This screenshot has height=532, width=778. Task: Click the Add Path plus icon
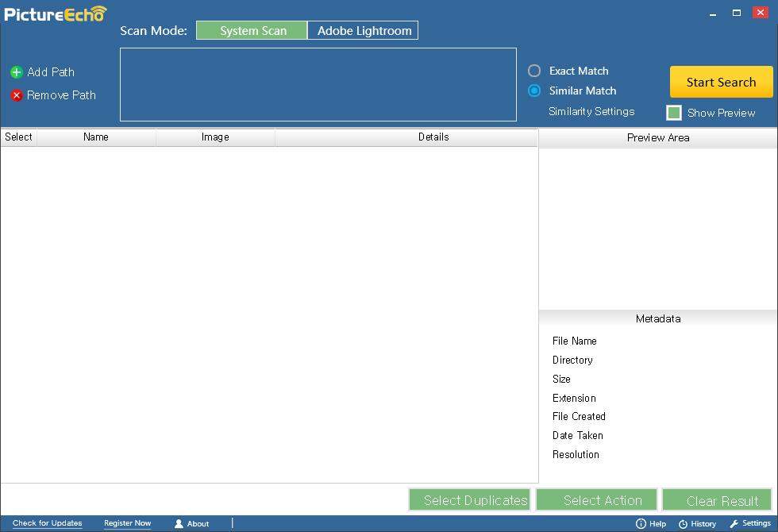pos(16,71)
